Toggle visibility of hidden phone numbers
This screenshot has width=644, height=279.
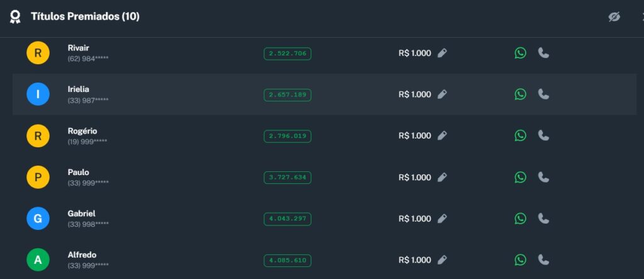click(614, 17)
